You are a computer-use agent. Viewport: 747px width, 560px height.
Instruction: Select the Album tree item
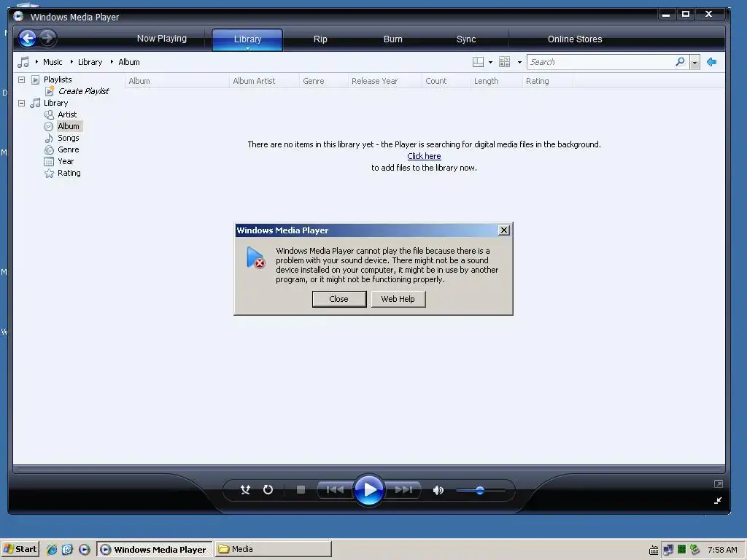click(68, 126)
